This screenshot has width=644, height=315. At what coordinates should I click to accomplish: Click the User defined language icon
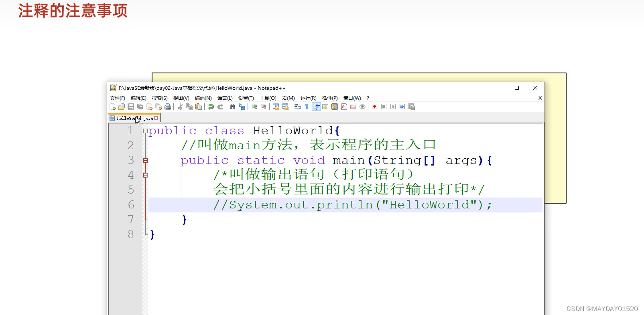325,107
